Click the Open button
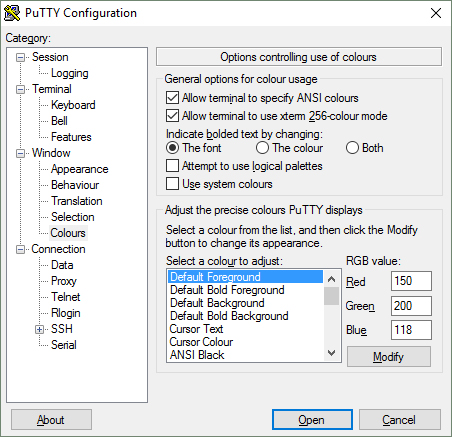Viewport: 452px width, 437px height. pyautogui.click(x=312, y=420)
